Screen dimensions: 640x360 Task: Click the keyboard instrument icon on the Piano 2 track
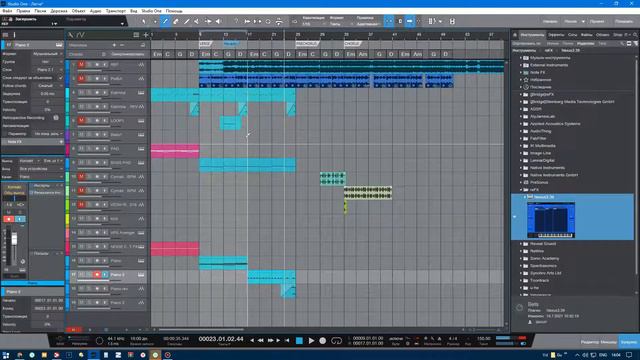pos(141,275)
